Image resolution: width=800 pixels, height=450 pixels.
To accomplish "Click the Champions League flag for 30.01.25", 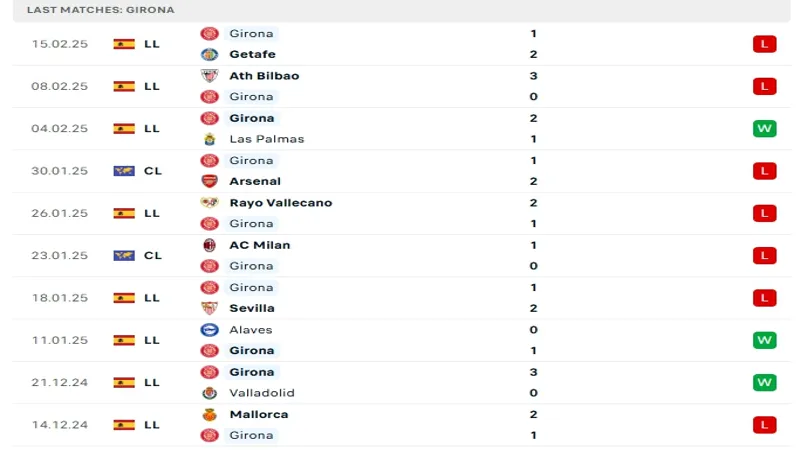I will tap(124, 171).
